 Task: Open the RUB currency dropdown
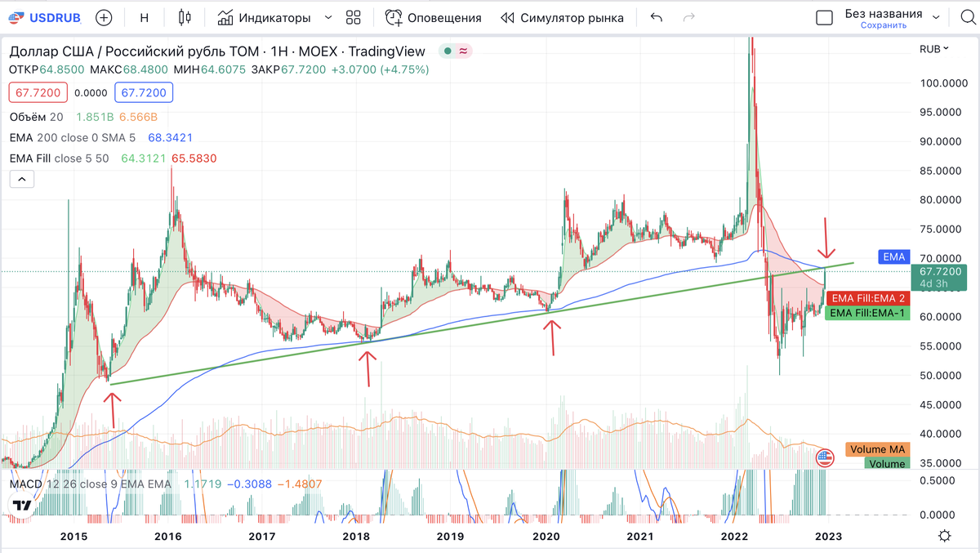pos(934,49)
